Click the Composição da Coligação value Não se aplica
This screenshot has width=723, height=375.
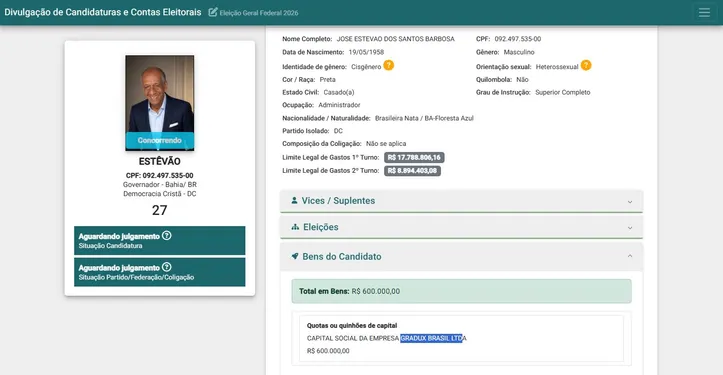[x=386, y=144]
